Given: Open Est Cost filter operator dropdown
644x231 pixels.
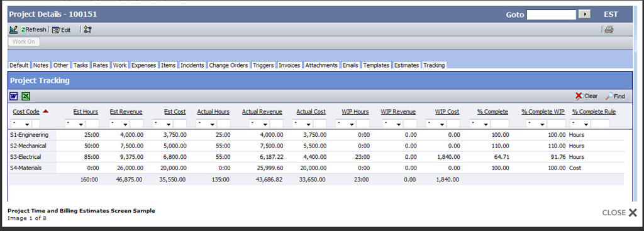Looking at the screenshot, I should tap(163, 124).
